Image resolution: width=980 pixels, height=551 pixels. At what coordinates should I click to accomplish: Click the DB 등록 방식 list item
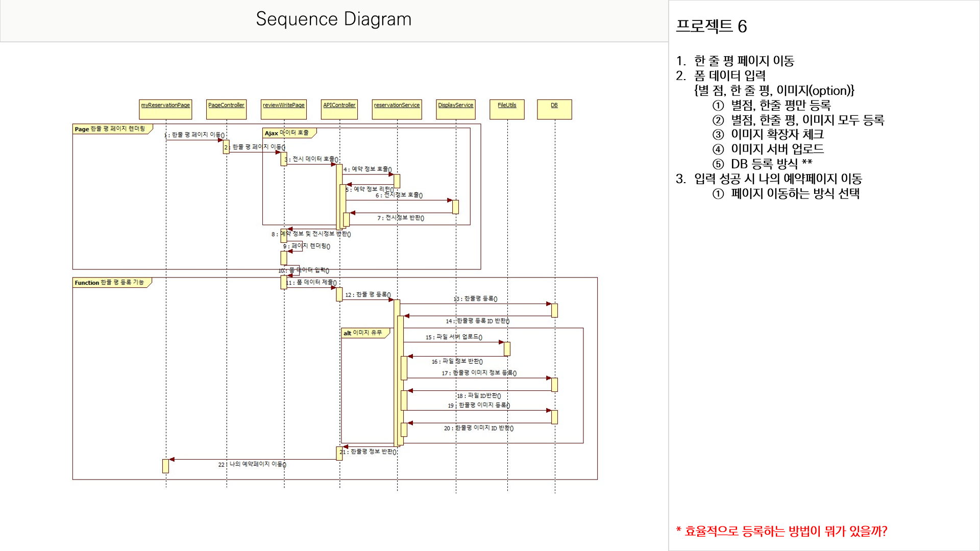pos(771,164)
